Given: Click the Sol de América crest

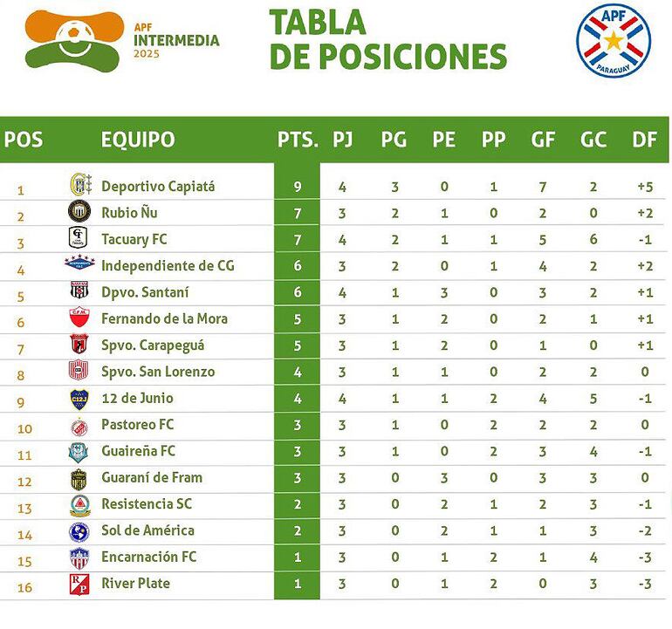Looking at the screenshot, I should 79,531.
